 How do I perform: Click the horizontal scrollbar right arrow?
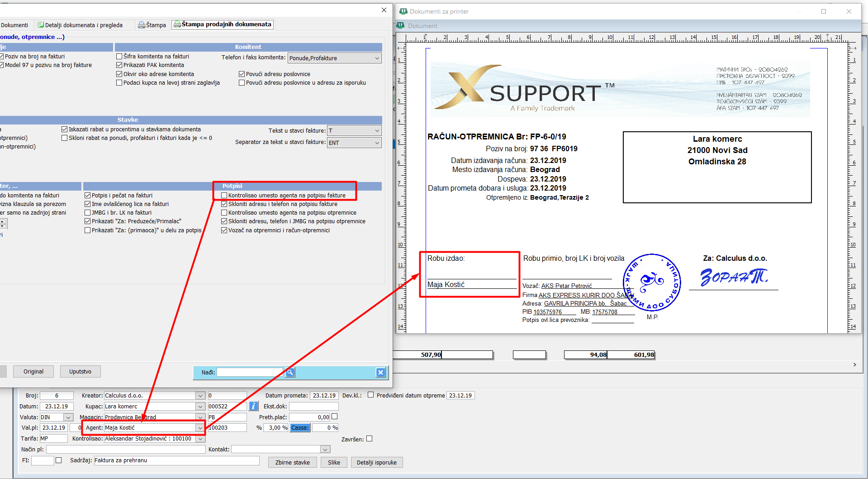[x=854, y=364]
